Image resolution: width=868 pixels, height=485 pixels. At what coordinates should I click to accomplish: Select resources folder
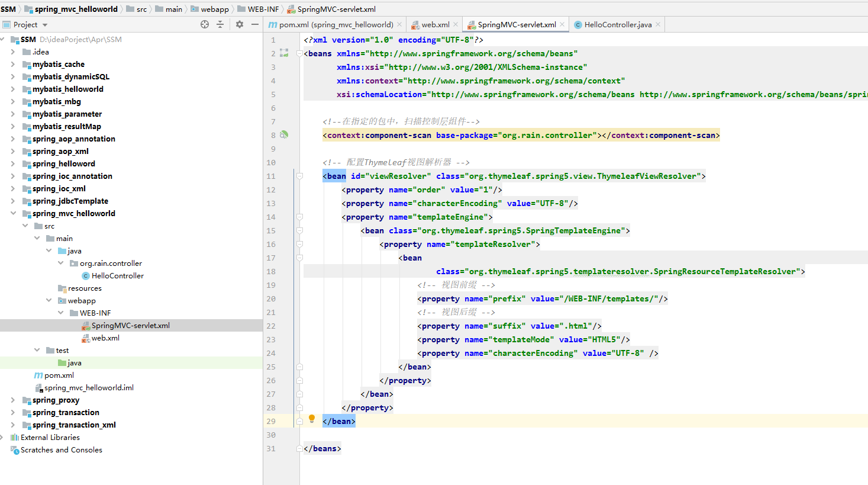(85, 288)
